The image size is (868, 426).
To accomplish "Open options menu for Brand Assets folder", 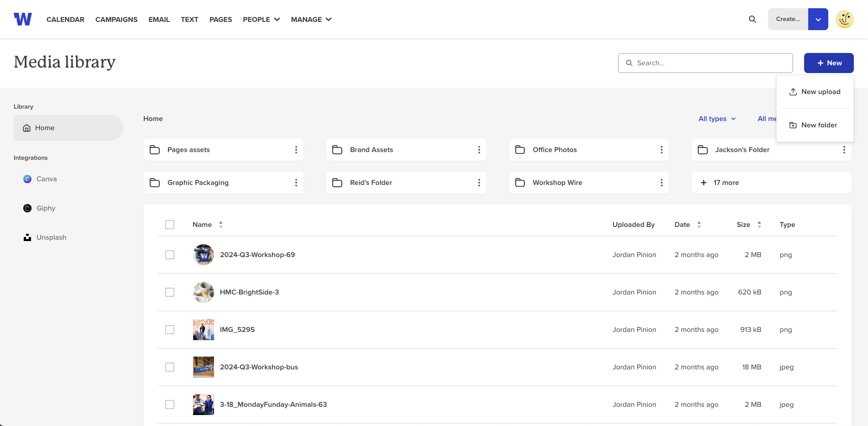I will point(479,150).
